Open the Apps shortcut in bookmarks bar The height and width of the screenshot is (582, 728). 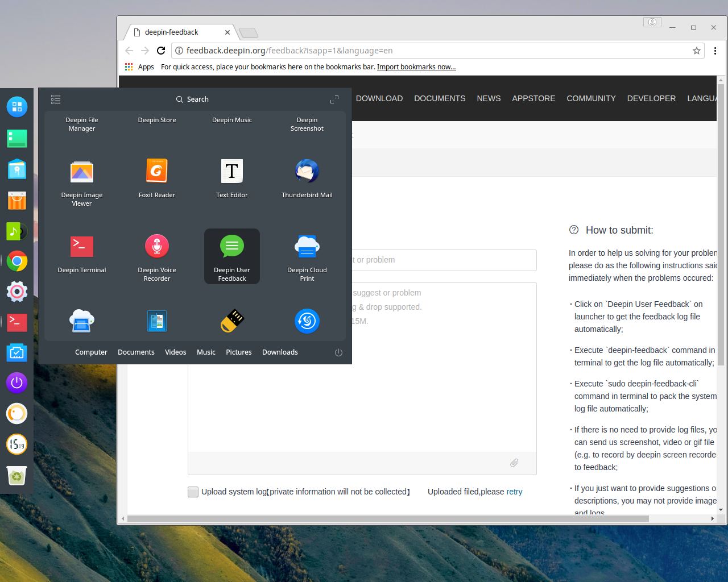pyautogui.click(x=139, y=67)
